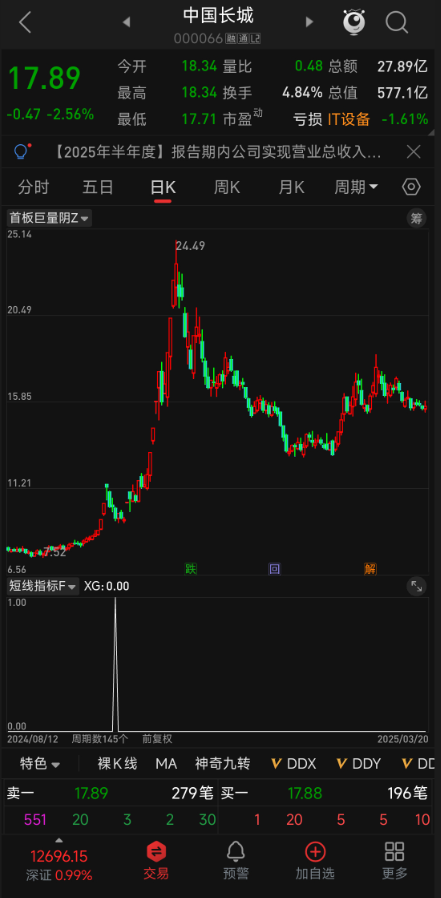The height and width of the screenshot is (898, 441).
Task: Expand the index bar up arrow
Action: [x=58, y=841]
